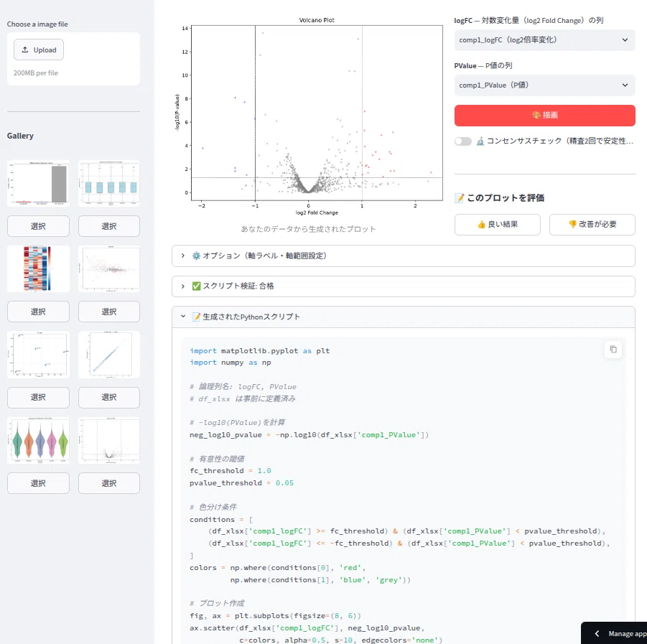
Task: Click the 'import numpy as np' code line
Action: [231, 363]
